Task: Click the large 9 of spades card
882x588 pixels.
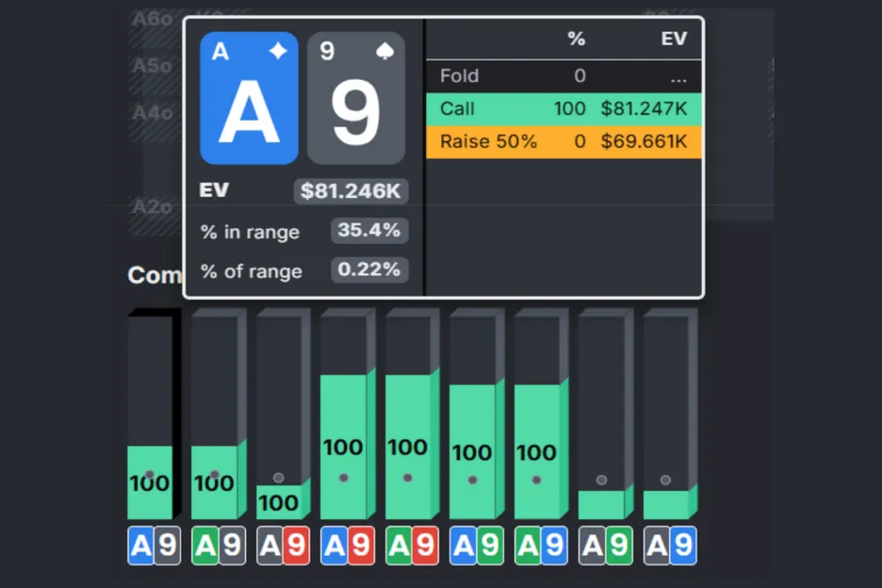Action: coord(356,99)
